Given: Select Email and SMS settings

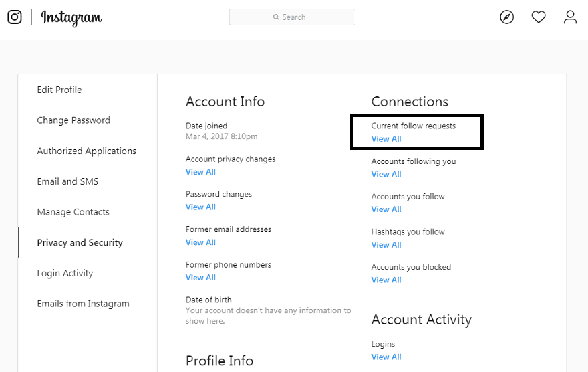Looking at the screenshot, I should [x=67, y=181].
